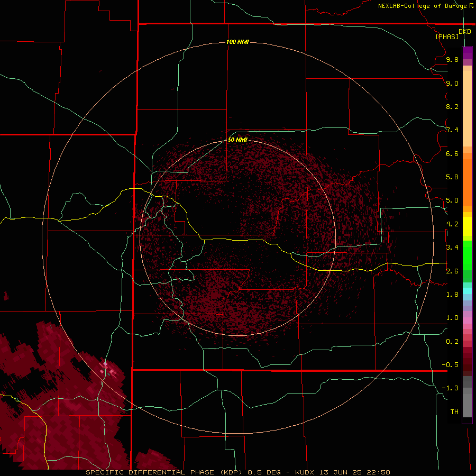Click the 9.0 legend value
476x476 pixels.
[x=452, y=83]
